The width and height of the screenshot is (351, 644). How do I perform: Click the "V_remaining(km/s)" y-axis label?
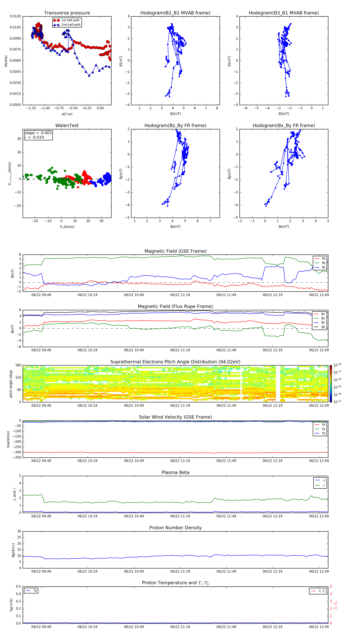pyautogui.click(x=10, y=173)
